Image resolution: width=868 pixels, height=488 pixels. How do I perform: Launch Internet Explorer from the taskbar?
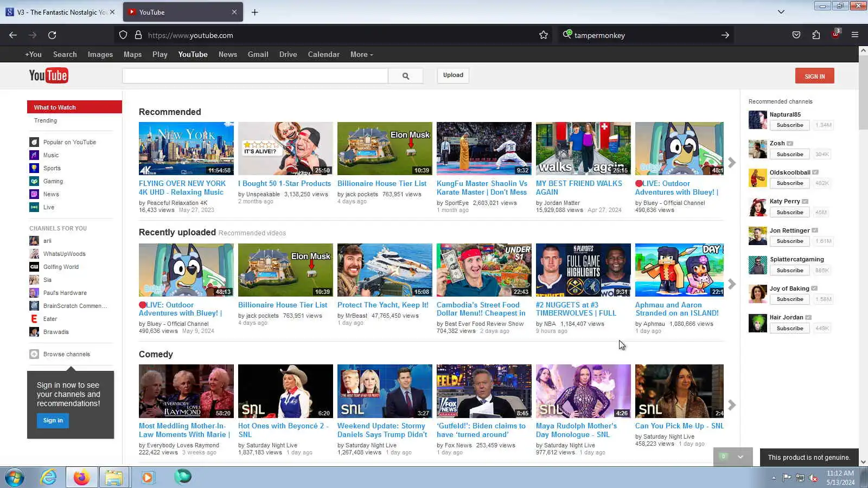[49, 477]
